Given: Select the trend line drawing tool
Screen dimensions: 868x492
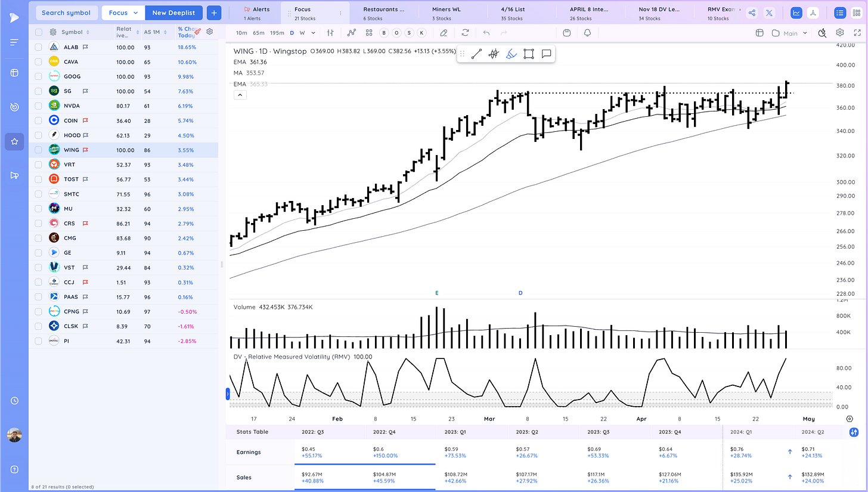Looking at the screenshot, I should 476,54.
